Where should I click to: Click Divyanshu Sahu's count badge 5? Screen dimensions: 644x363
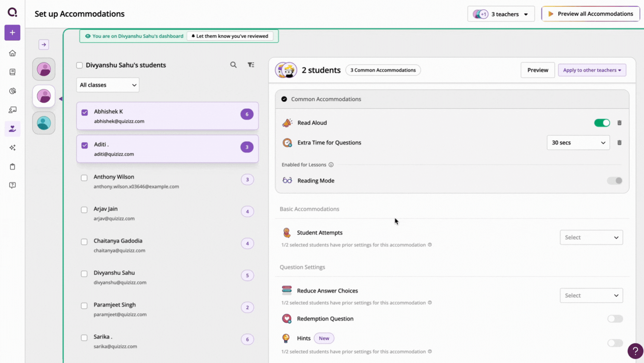click(247, 276)
